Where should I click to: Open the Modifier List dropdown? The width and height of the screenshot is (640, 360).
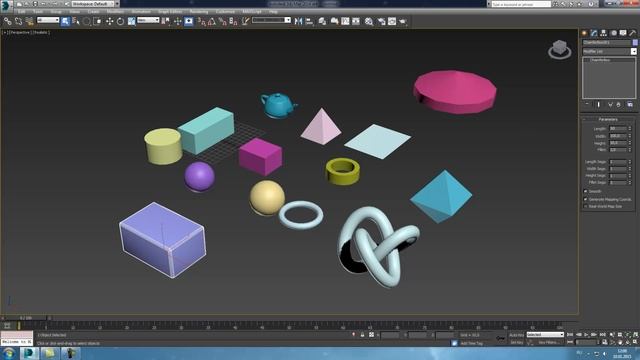tap(609, 51)
